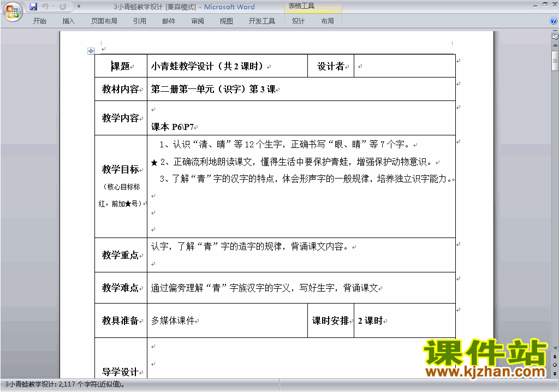Click the 设计者 header cell

click(331, 66)
